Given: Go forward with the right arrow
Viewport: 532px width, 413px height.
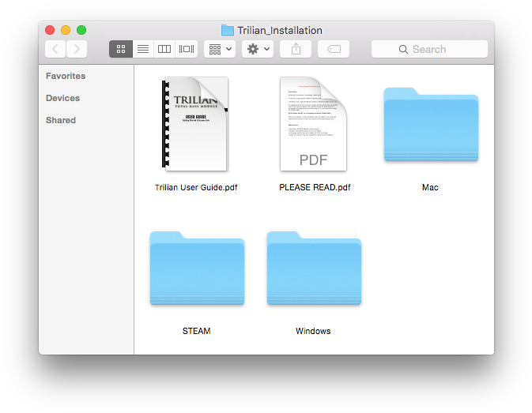Looking at the screenshot, I should click(77, 49).
